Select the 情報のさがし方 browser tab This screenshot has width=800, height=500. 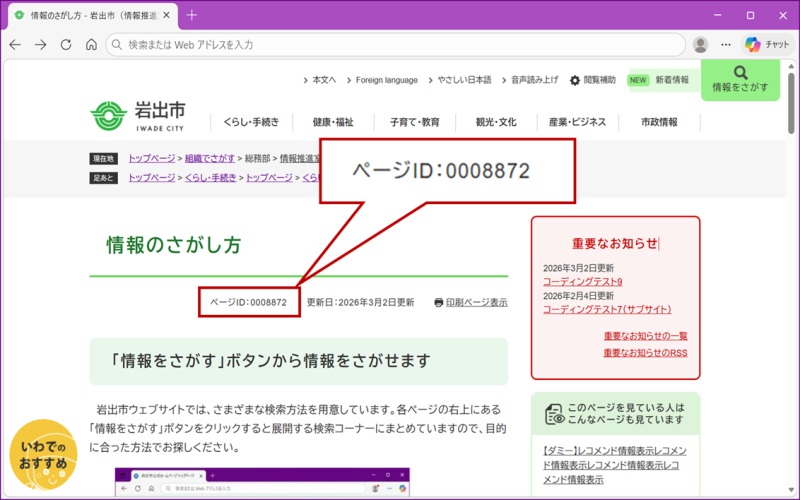click(93, 16)
